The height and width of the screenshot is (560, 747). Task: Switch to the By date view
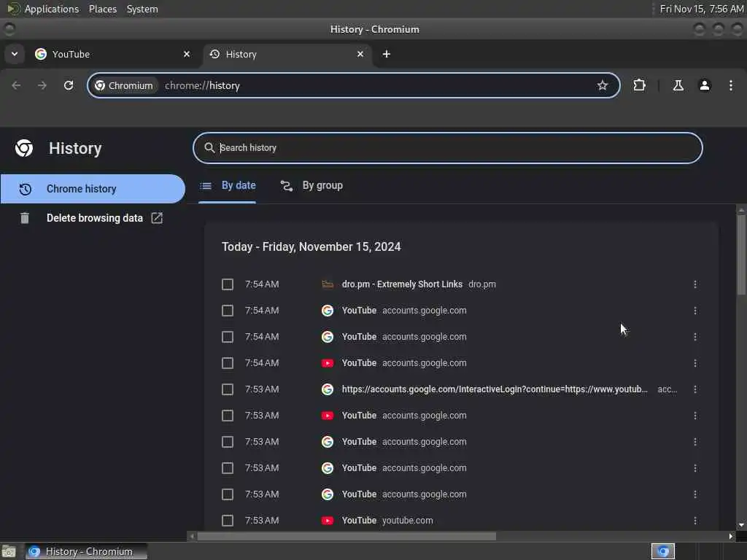(228, 185)
